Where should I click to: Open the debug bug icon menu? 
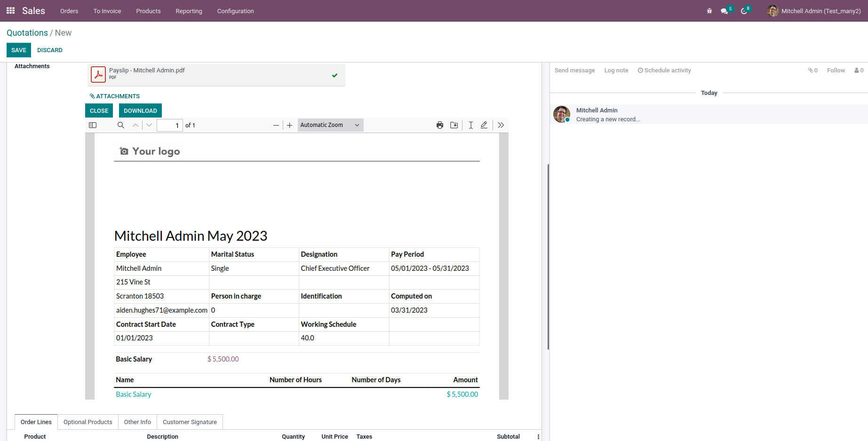click(709, 11)
